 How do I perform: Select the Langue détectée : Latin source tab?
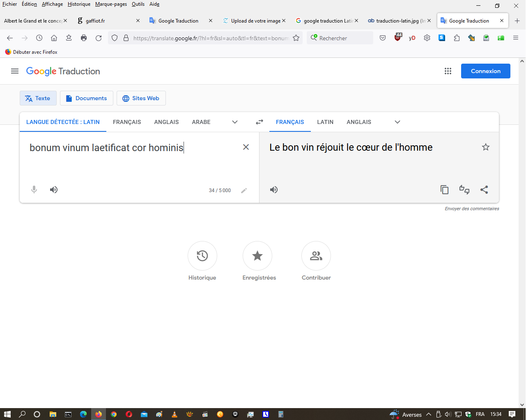coord(63,122)
